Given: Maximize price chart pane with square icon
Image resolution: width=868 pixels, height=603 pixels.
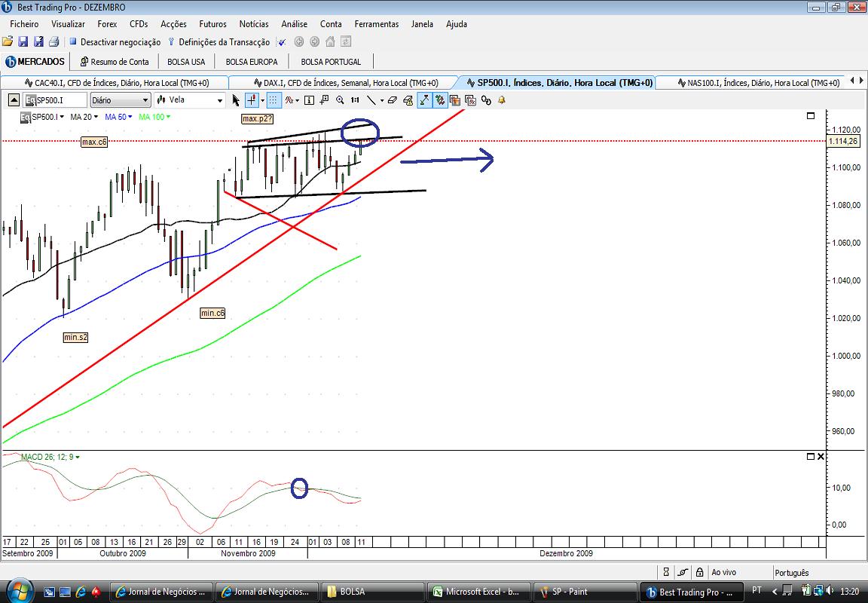Looking at the screenshot, I should coord(811,116).
